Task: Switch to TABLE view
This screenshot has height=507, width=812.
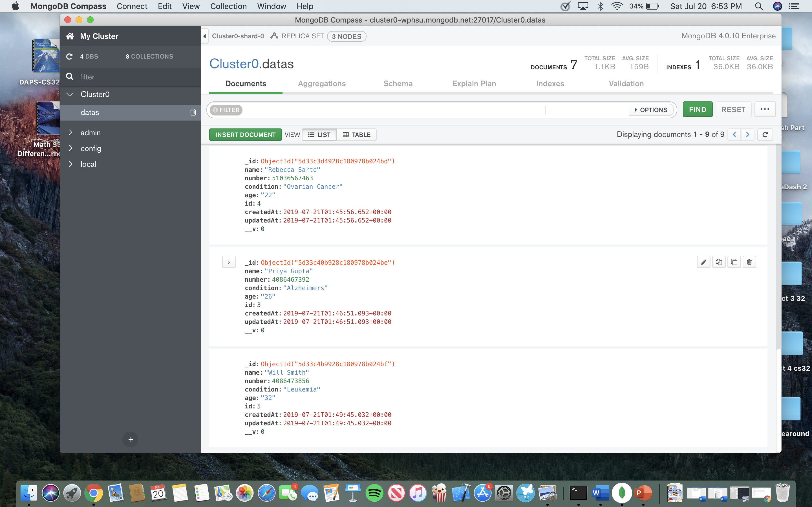Action: [356, 134]
